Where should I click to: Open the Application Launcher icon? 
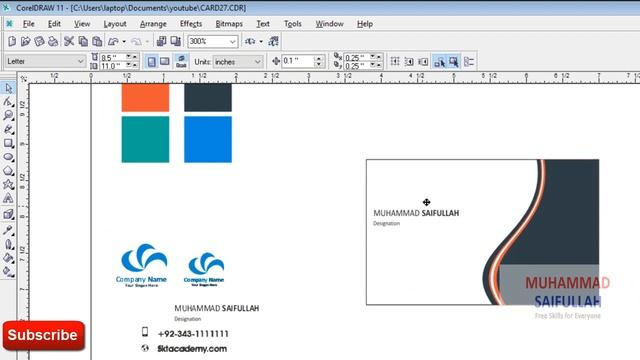point(250,41)
